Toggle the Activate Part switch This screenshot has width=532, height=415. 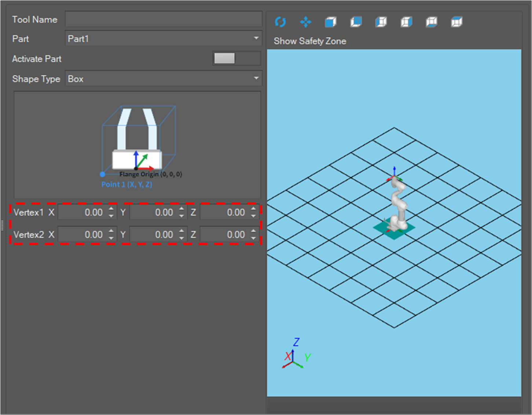[x=236, y=58]
